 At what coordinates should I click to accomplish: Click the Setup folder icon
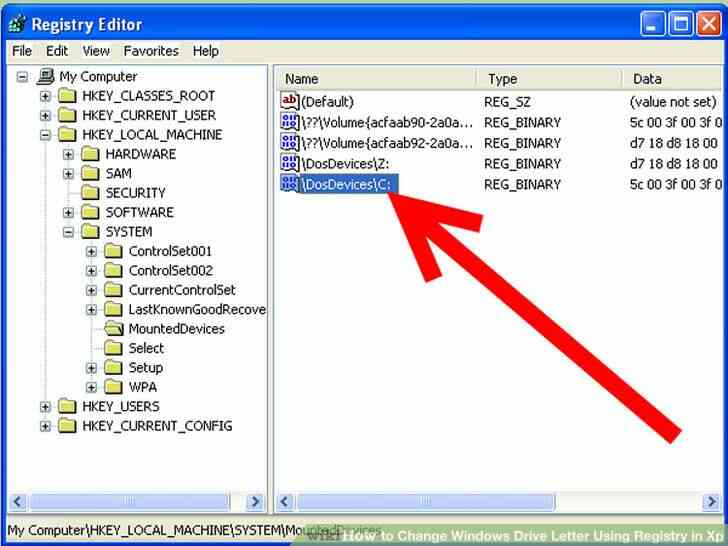pyautogui.click(x=113, y=368)
